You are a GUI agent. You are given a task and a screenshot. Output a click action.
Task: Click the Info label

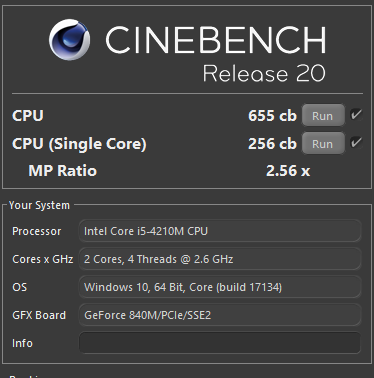[22, 343]
